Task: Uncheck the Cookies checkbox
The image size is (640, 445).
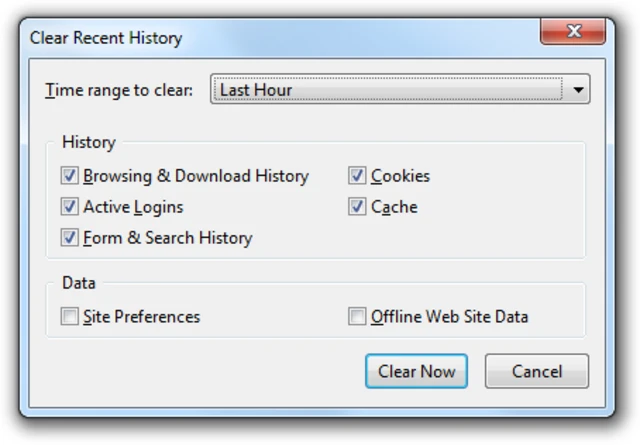Action: (x=357, y=176)
